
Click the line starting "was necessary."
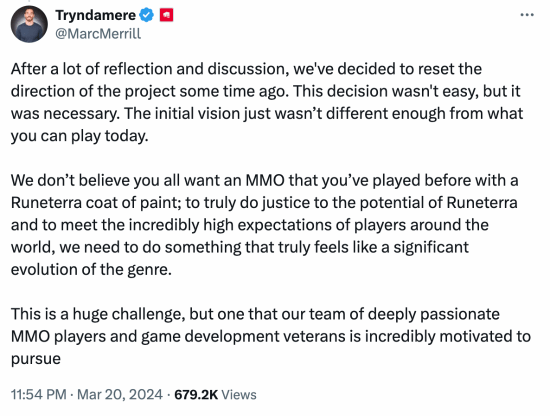click(x=267, y=114)
